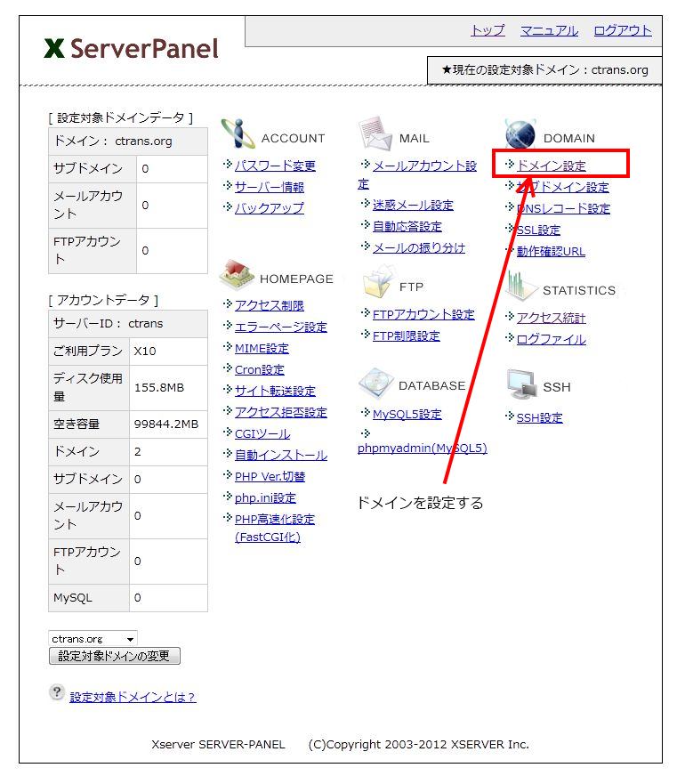Open Cron設定 link
The height and width of the screenshot is (784, 685).
coord(260,370)
